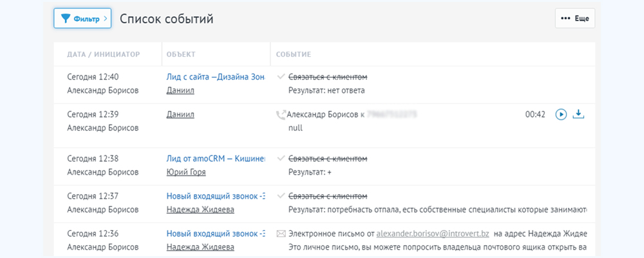Viewport: 644px width, 258px height.
Task: Open the Еще more options menu
Action: tap(575, 19)
